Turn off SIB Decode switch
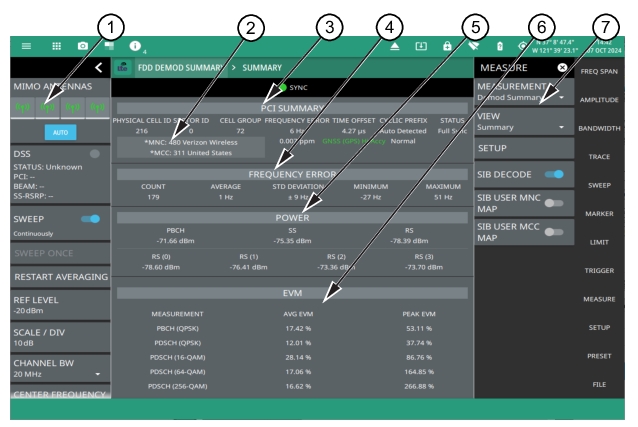 tap(553, 173)
